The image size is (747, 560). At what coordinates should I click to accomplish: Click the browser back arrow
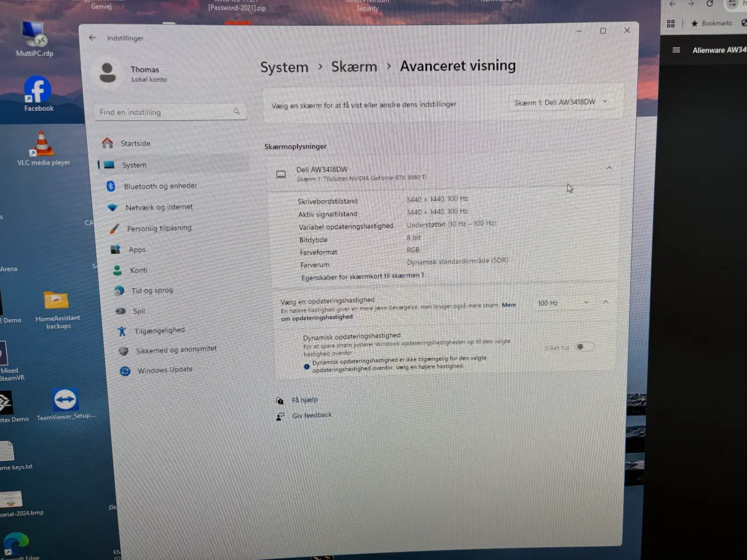click(672, 3)
